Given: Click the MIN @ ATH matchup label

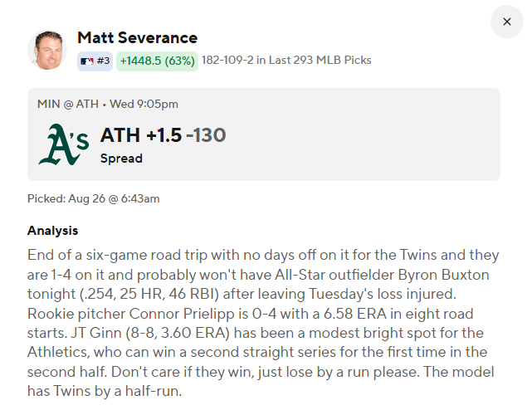Looking at the screenshot, I should coord(68,104).
